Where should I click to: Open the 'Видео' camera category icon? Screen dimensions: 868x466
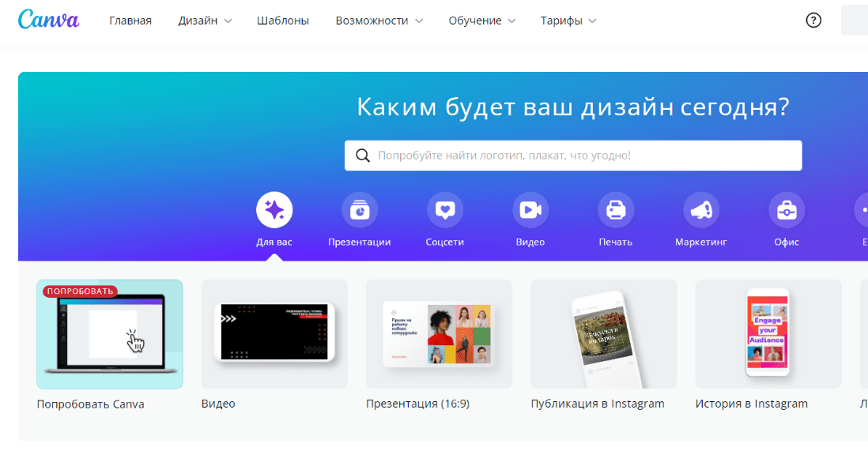[530, 210]
